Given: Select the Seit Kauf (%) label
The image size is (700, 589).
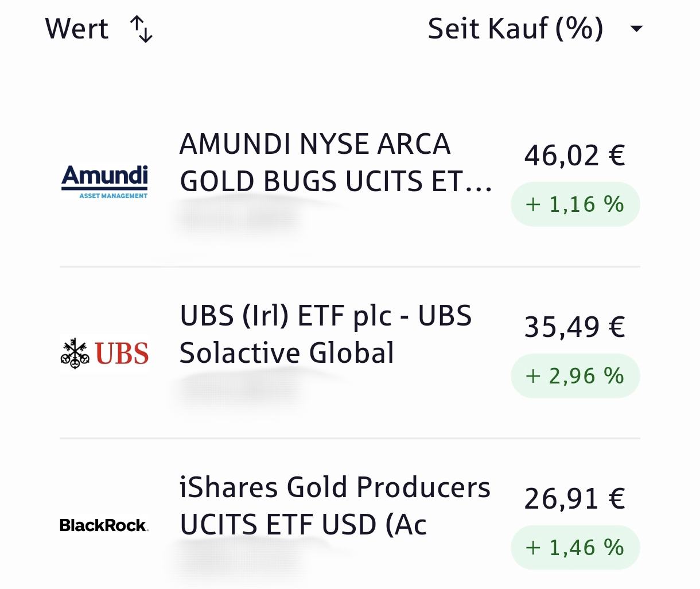Looking at the screenshot, I should pos(515,29).
